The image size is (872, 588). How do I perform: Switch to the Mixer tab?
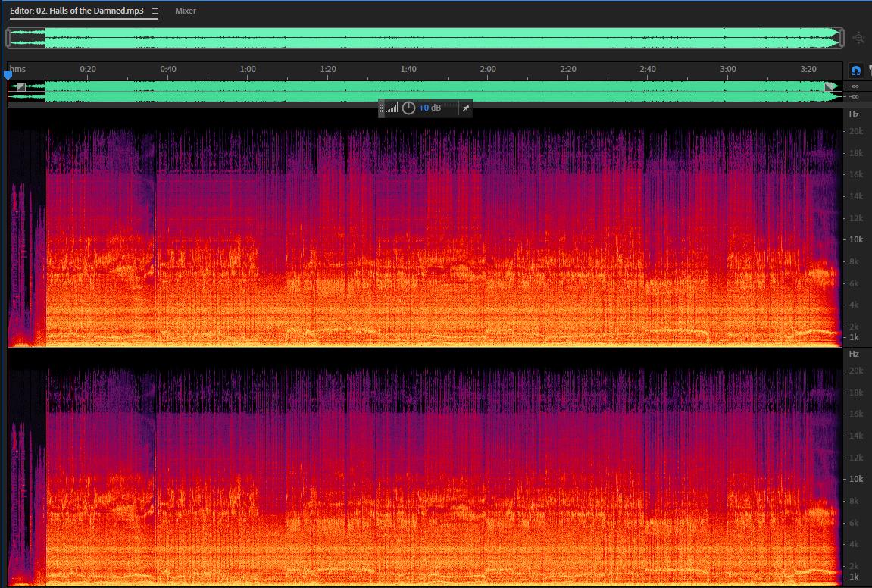185,11
